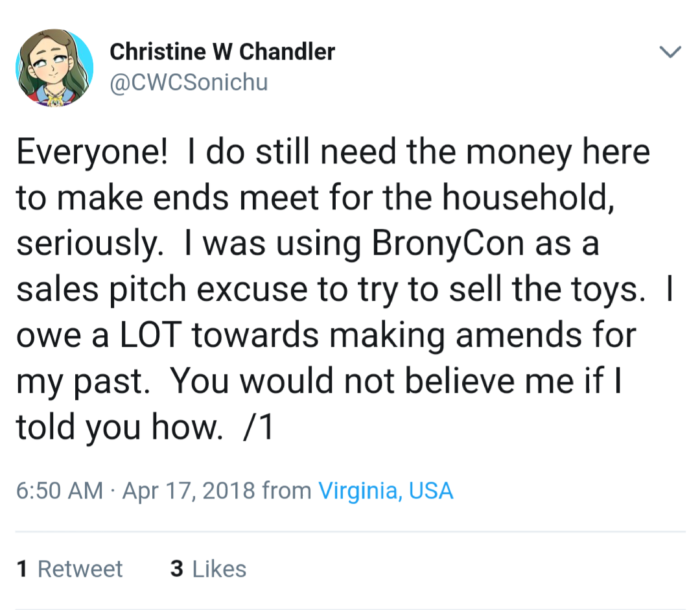Click the Retweet label text
The width and height of the screenshot is (700, 610).
[80, 569]
